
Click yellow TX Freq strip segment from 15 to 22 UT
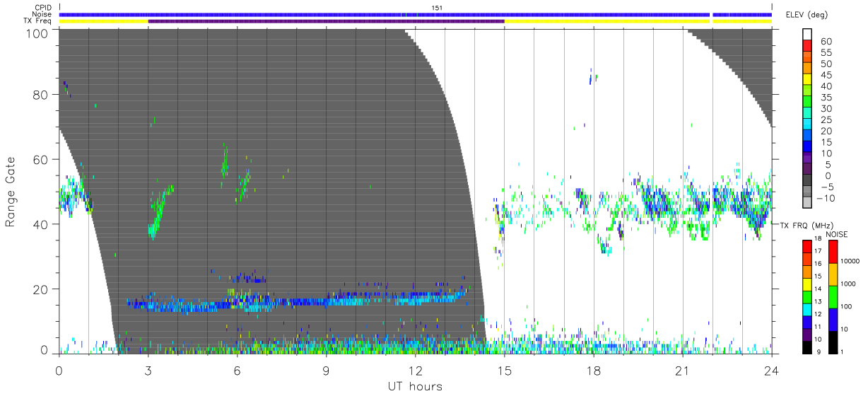click(607, 21)
